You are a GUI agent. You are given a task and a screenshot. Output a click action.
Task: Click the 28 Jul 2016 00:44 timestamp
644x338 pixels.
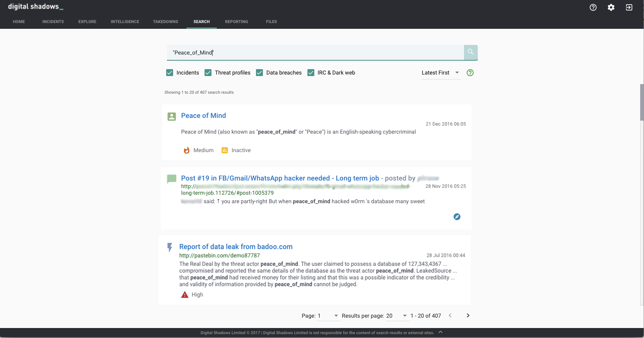(x=446, y=255)
